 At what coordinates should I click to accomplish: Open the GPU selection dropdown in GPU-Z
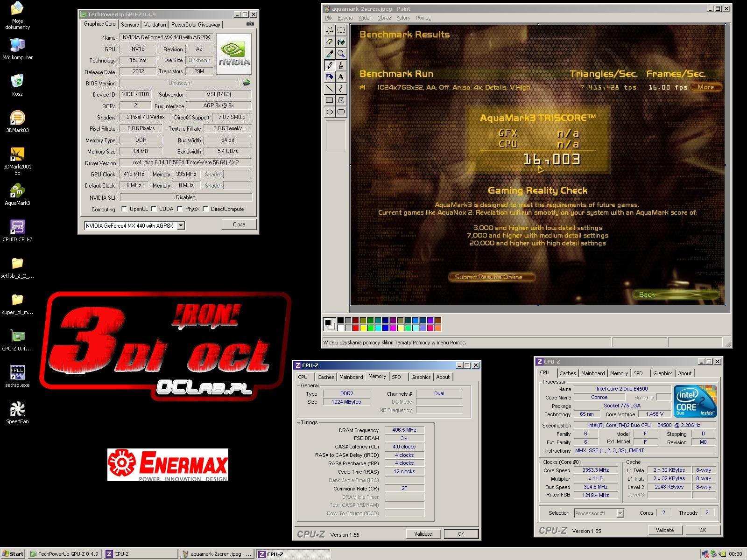pyautogui.click(x=181, y=226)
